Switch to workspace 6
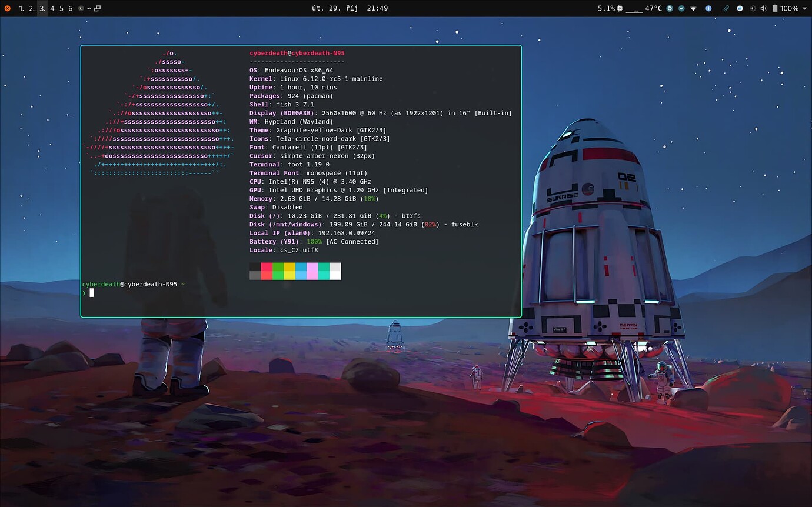This screenshot has height=507, width=812. [x=71, y=8]
